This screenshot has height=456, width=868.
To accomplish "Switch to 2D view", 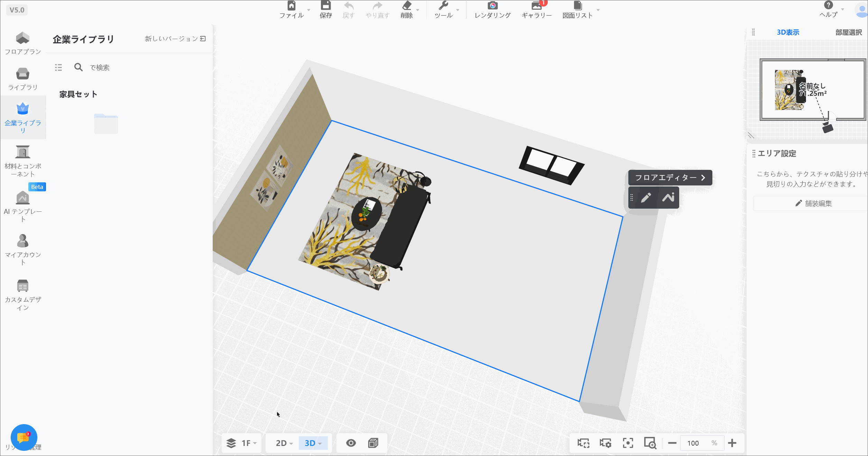I will point(281,443).
